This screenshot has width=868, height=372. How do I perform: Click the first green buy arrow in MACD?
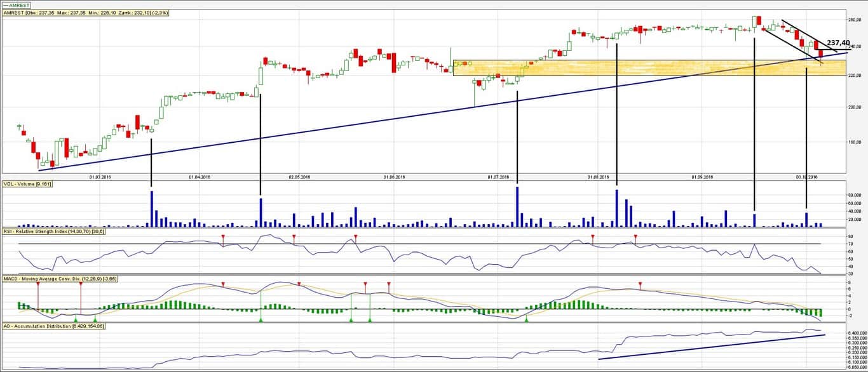pos(76,319)
